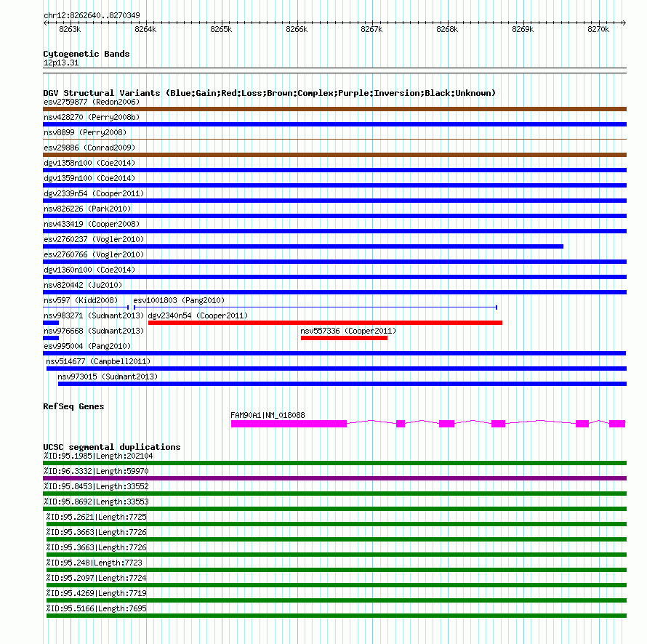The height and width of the screenshot is (644, 647).
Task: Click the %ID:95.5166|Length:7695 label
Action: 96,608
